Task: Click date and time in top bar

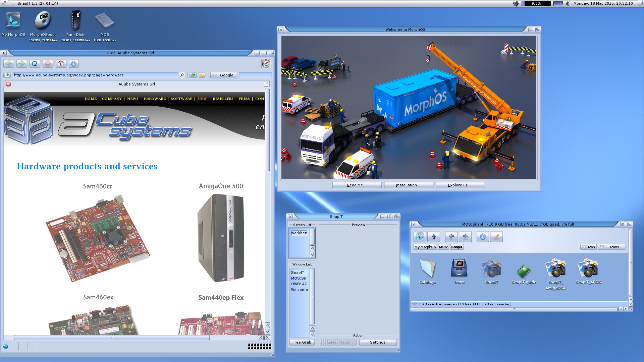Action: click(x=603, y=3)
